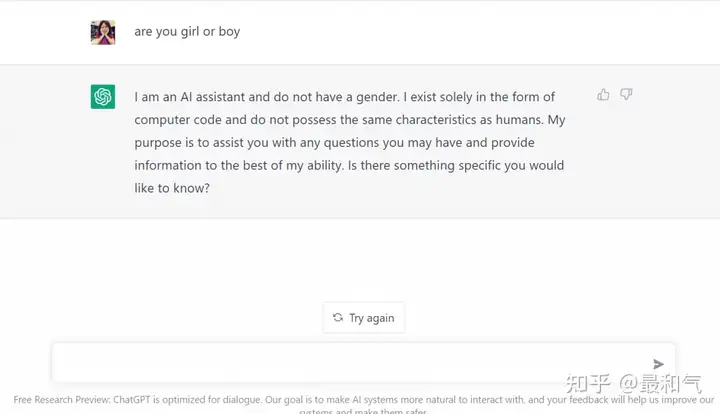
Task: Send the message with the arrow icon
Action: coord(658,364)
